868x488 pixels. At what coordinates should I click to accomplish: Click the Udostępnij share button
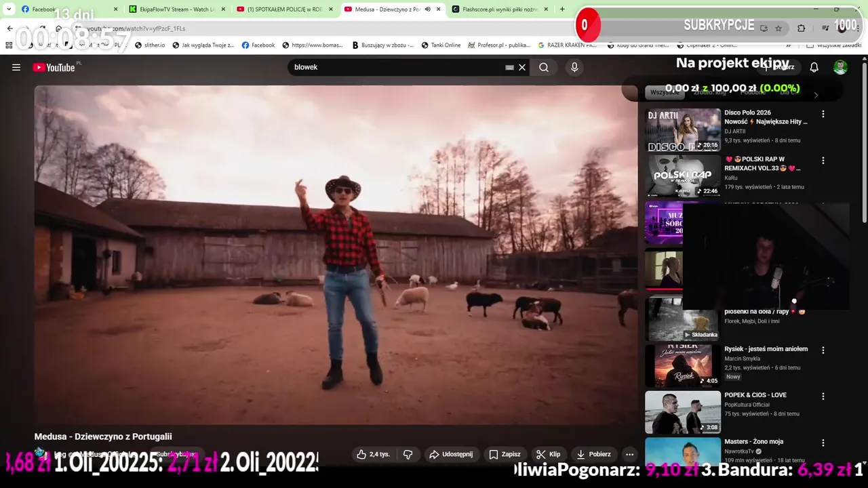tap(451, 454)
